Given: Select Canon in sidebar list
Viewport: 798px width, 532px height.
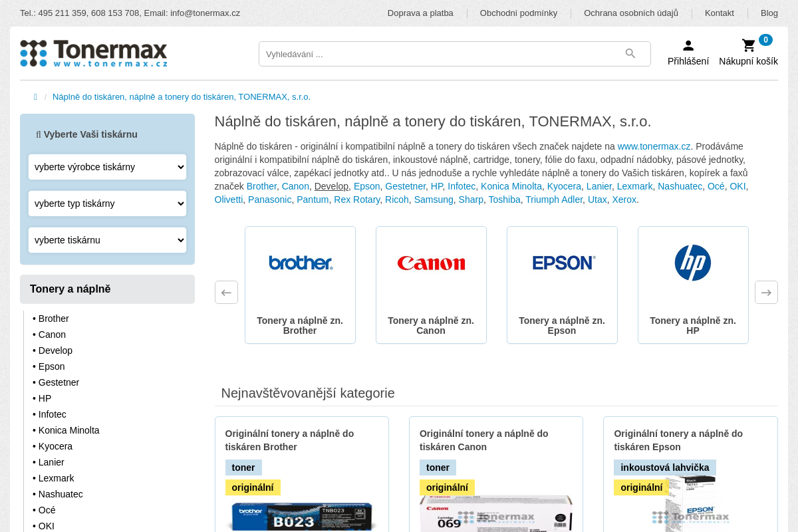Looking at the screenshot, I should click(52, 334).
